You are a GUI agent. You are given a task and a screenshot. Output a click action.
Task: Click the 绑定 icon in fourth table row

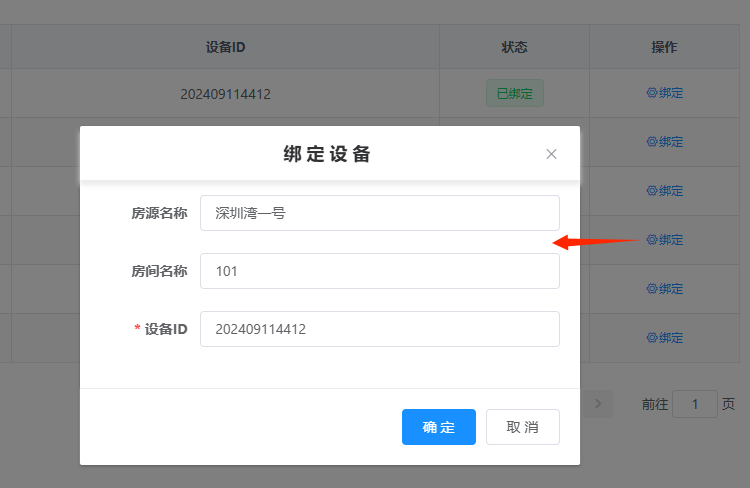click(x=652, y=240)
